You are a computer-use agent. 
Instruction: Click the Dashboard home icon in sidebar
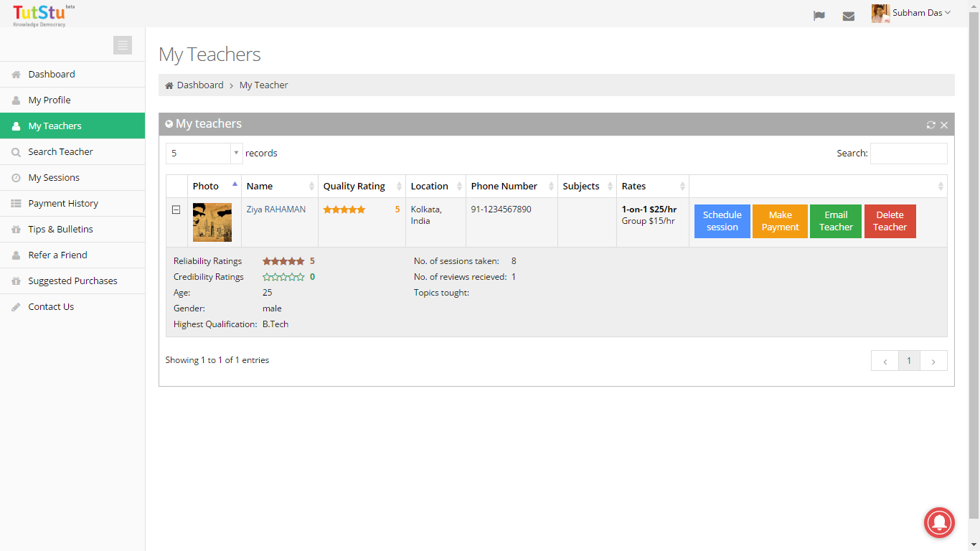click(16, 75)
